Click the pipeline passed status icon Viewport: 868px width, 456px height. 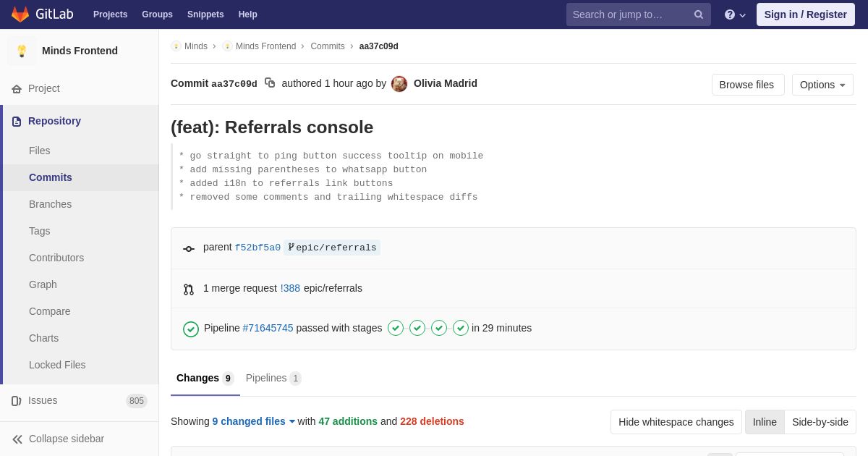191,329
